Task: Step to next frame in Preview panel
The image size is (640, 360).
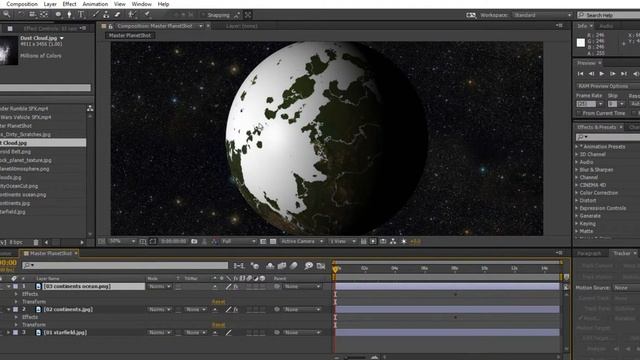Action: point(613,74)
